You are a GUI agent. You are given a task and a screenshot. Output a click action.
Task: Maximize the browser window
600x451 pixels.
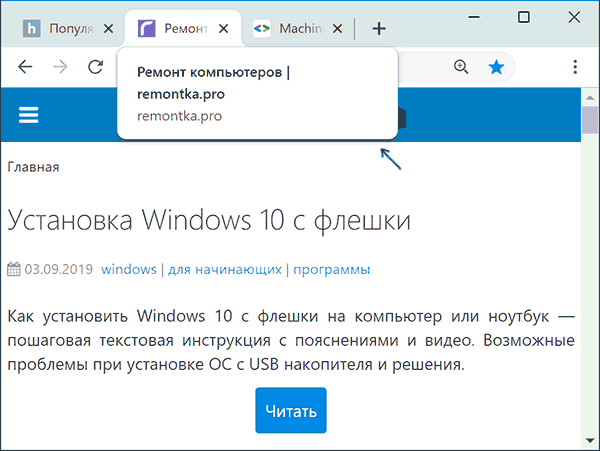[x=524, y=17]
